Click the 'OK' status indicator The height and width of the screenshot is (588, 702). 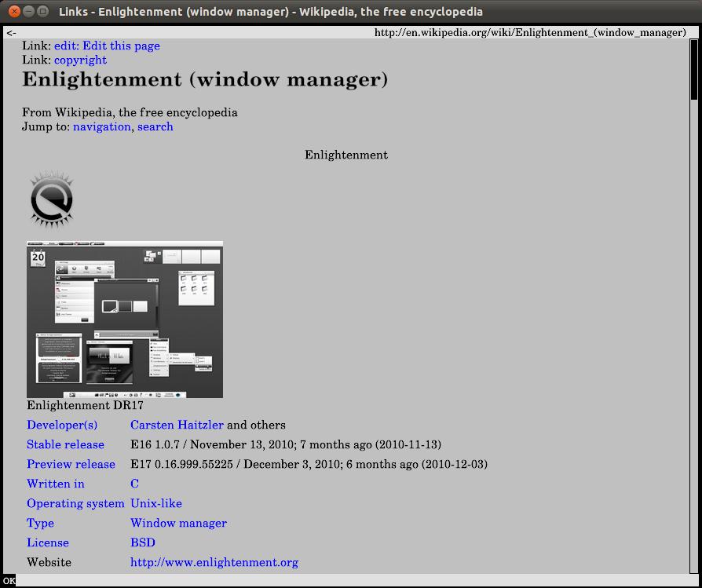pos(9,581)
